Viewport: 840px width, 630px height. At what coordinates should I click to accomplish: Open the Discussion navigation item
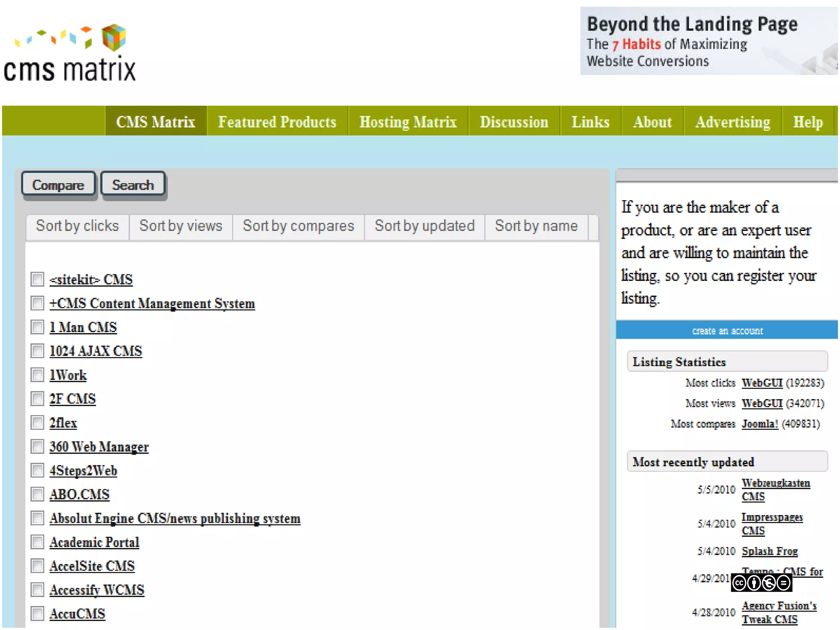pos(514,122)
